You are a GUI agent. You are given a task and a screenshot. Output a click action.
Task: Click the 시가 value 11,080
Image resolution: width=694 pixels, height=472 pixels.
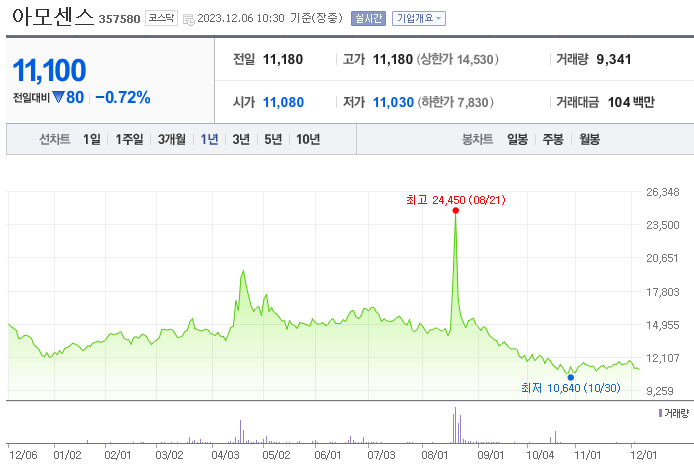(283, 102)
